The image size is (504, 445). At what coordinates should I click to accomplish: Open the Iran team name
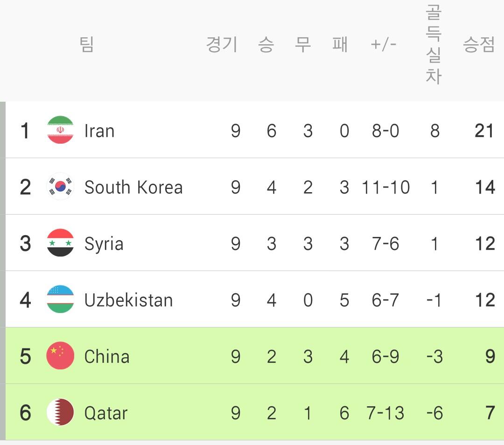click(99, 131)
